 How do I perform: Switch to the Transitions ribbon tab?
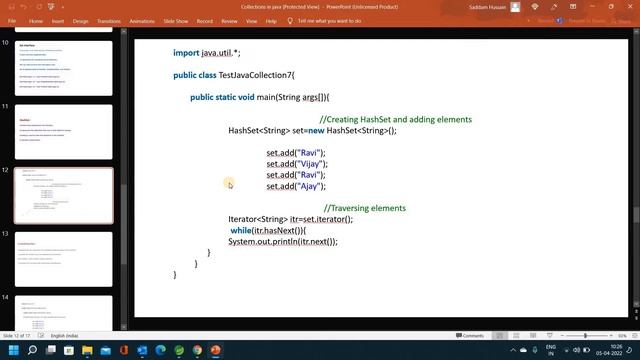[x=109, y=21]
